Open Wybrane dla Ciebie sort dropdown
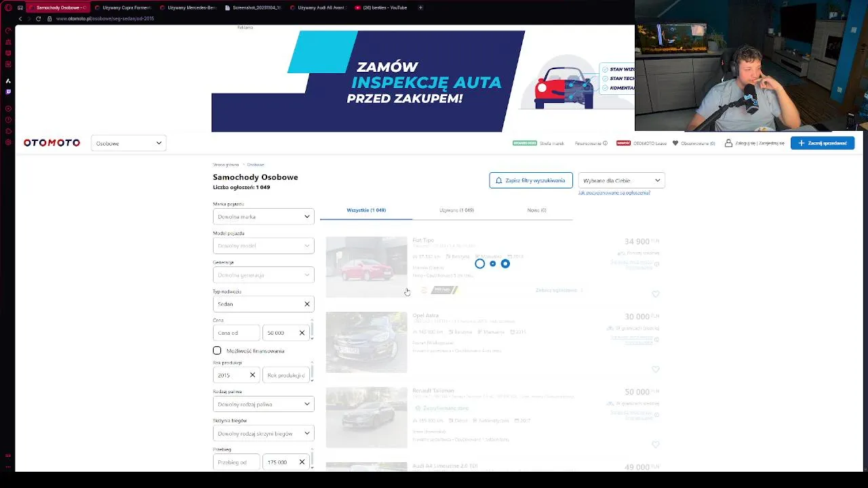The image size is (868, 488). [x=621, y=180]
